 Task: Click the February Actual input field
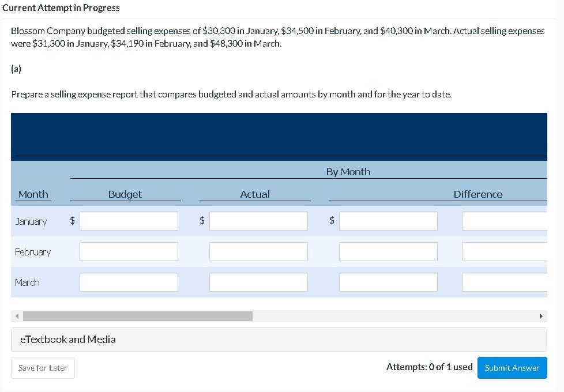258,251
